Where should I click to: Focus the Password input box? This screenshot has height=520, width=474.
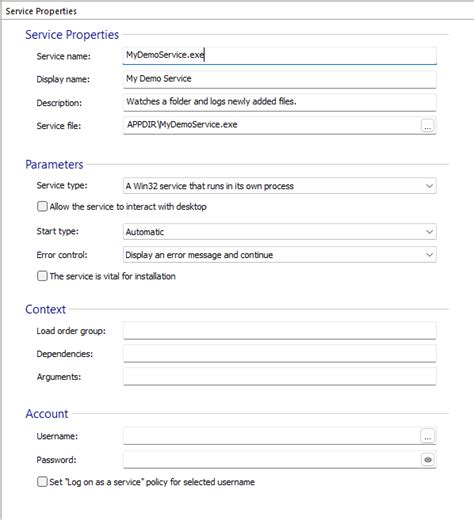[x=272, y=460]
